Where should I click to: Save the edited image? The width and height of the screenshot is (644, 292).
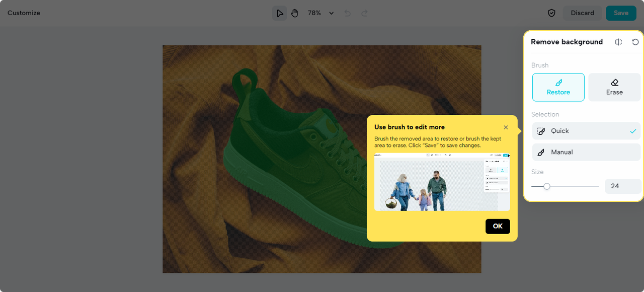coord(621,13)
